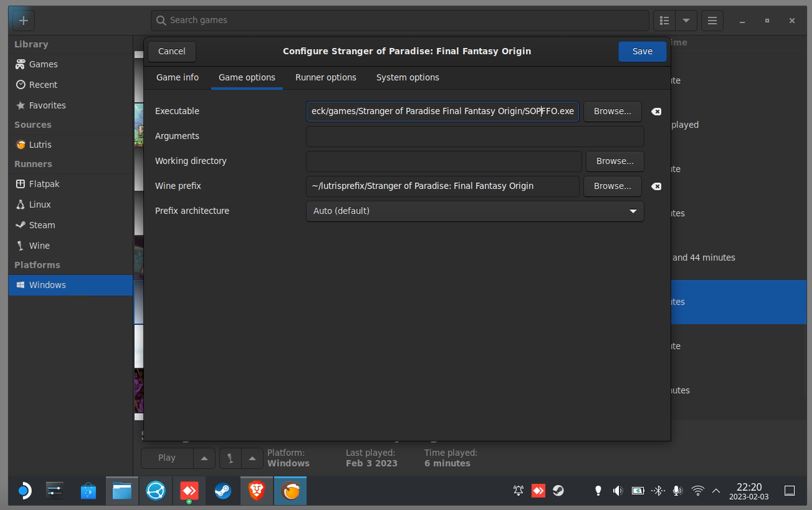
Task: Open the notifications bell in the tray
Action: [518, 491]
